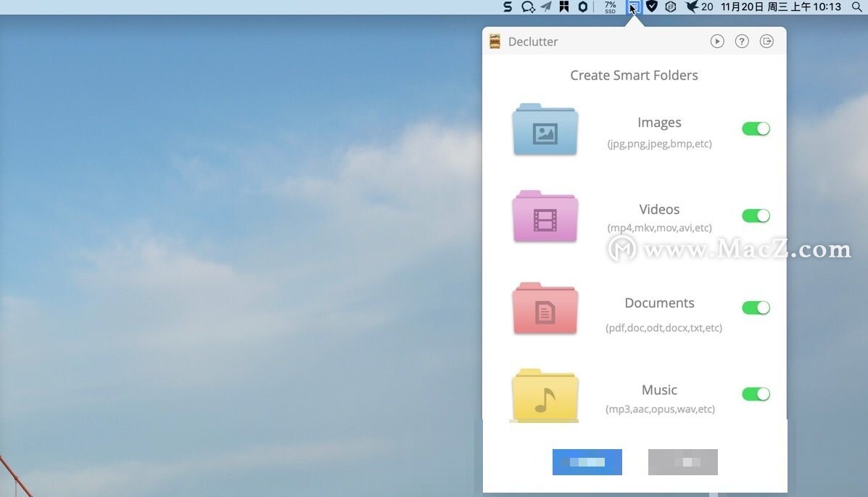Toggle the Images smart folder switch
Image resolution: width=868 pixels, height=497 pixels.
[x=756, y=129]
